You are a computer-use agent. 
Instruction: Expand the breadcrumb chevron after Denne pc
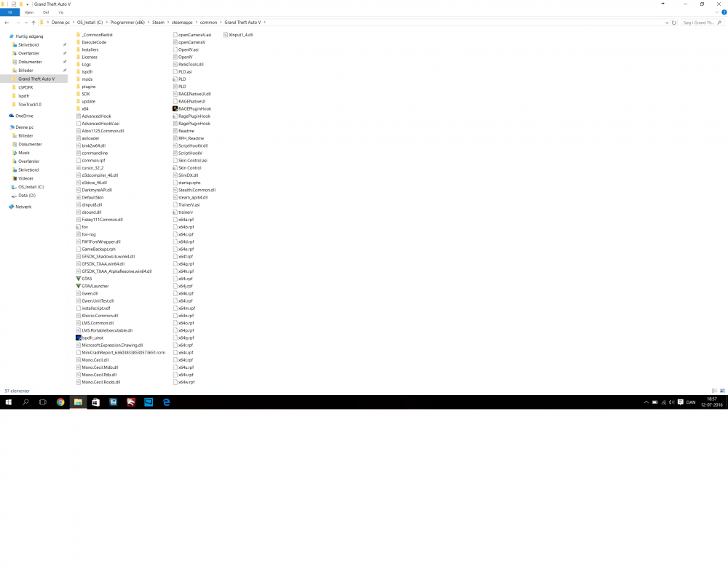74,23
